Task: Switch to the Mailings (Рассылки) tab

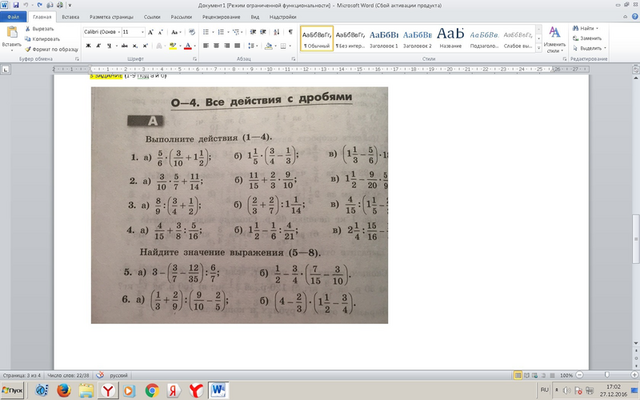Action: [x=181, y=17]
